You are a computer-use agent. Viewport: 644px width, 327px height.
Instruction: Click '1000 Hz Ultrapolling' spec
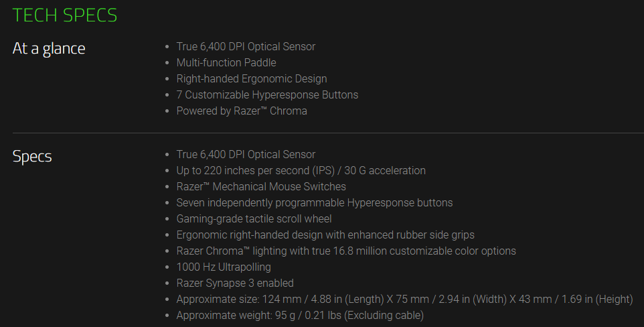(224, 267)
